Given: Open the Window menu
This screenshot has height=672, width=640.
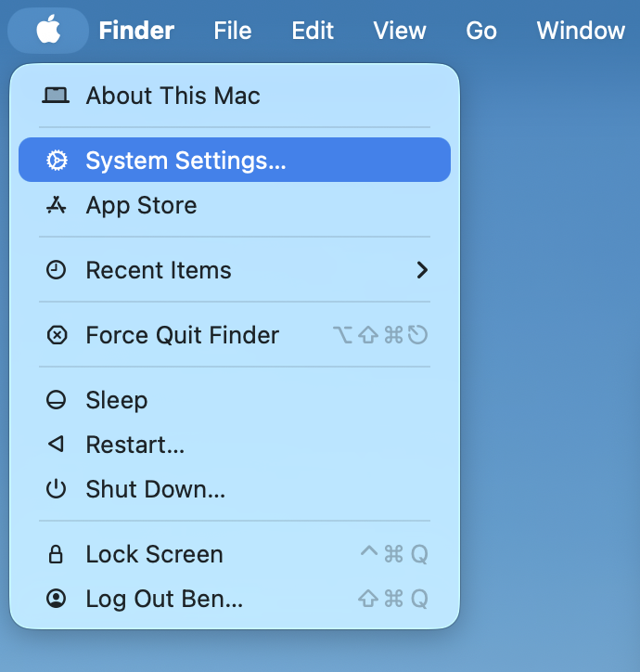Looking at the screenshot, I should tap(581, 31).
